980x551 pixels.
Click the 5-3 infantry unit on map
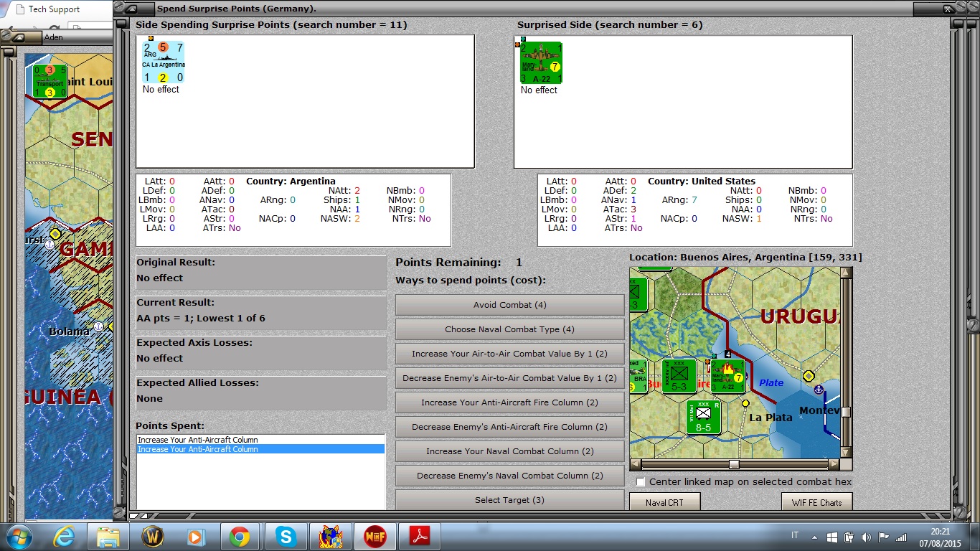pos(679,376)
